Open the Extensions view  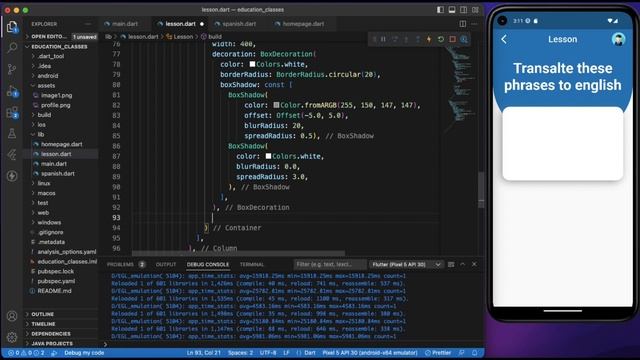12,112
